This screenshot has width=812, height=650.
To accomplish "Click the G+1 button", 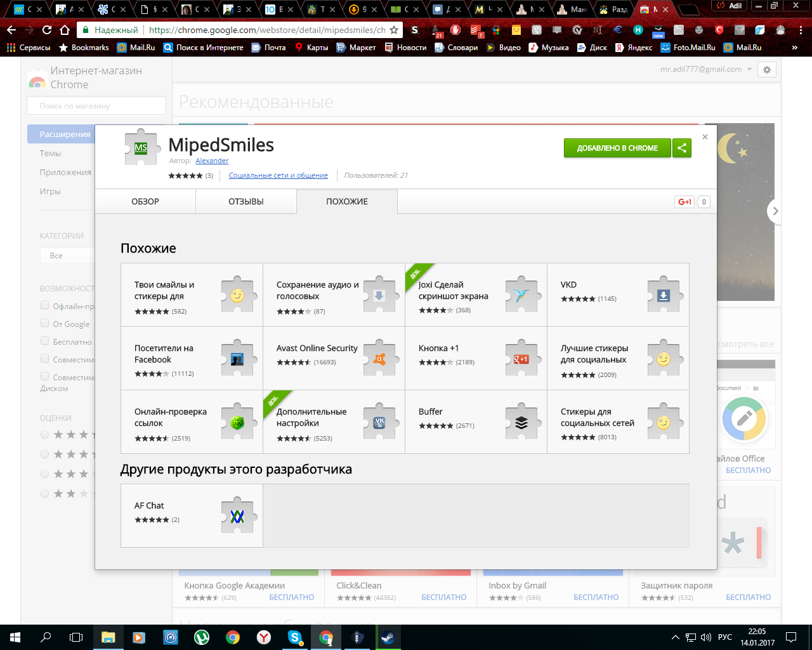I will (x=685, y=202).
